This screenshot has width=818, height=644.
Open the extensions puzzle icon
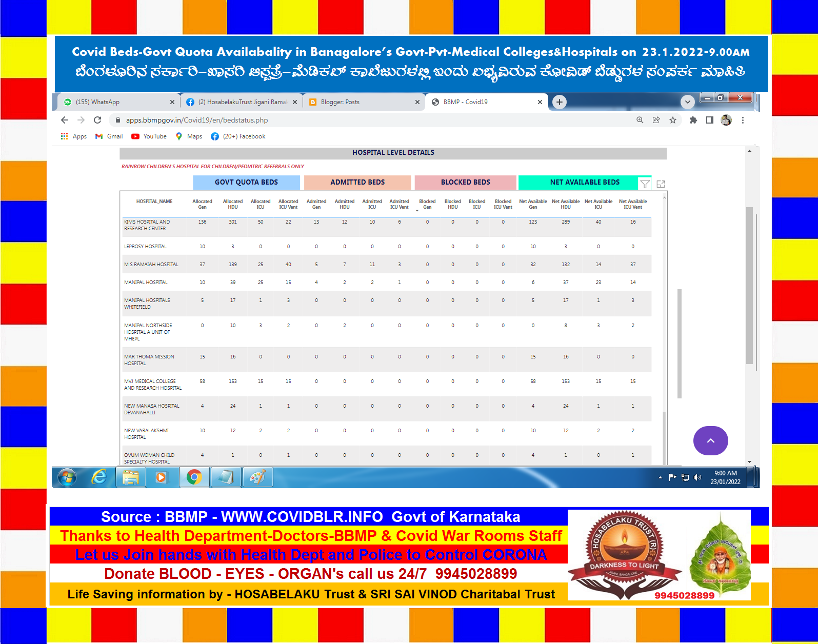[x=693, y=120]
